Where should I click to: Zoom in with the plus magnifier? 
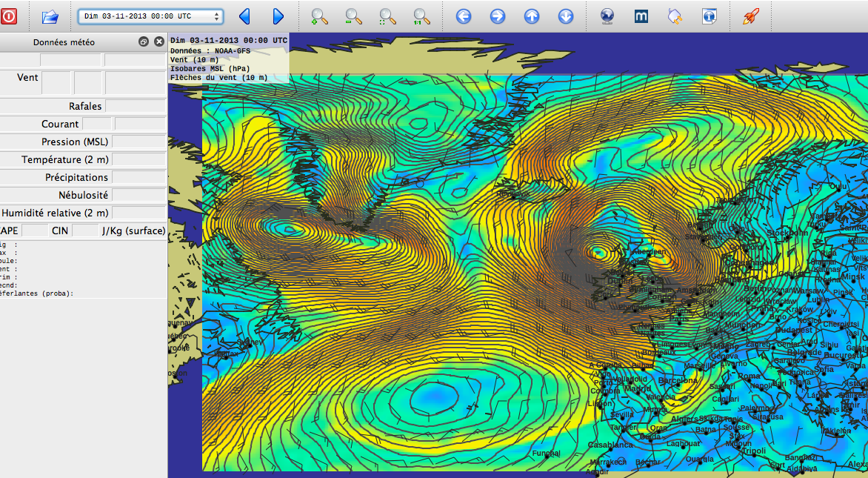(319, 16)
